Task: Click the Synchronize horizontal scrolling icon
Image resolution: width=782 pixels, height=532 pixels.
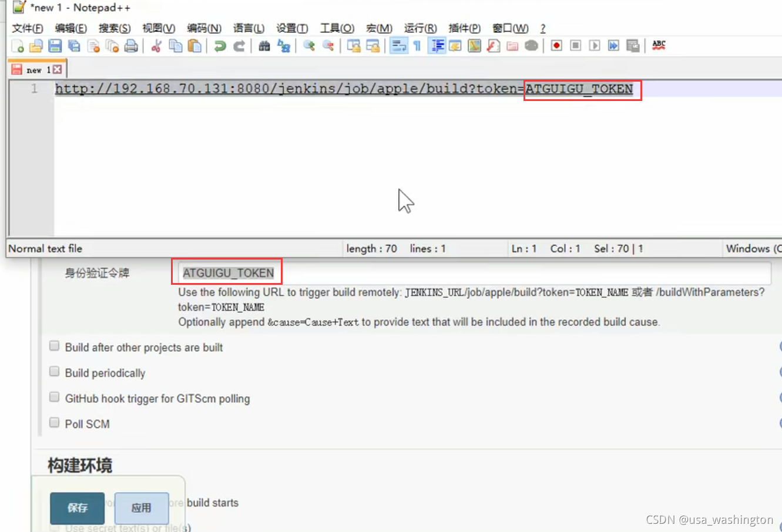Action: pos(372,46)
